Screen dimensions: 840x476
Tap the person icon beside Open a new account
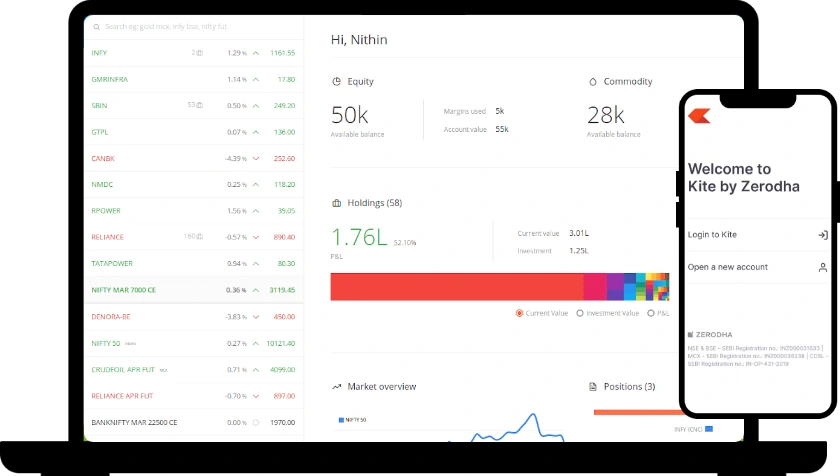tap(823, 267)
